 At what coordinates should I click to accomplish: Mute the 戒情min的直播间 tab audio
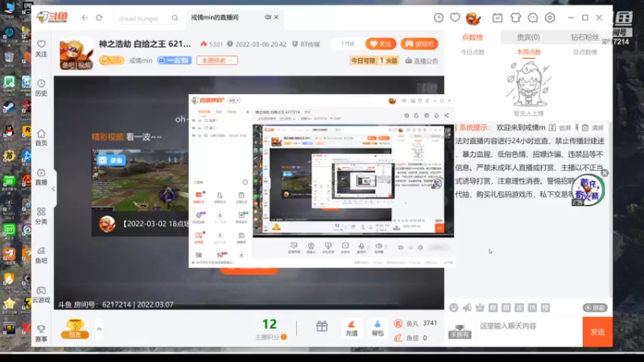pos(268,17)
